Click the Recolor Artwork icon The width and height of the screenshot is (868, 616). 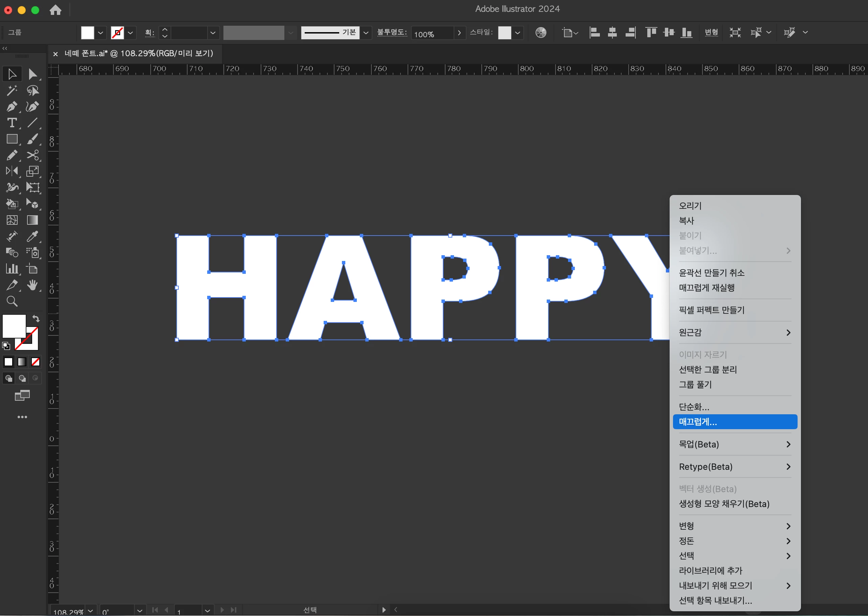541,32
